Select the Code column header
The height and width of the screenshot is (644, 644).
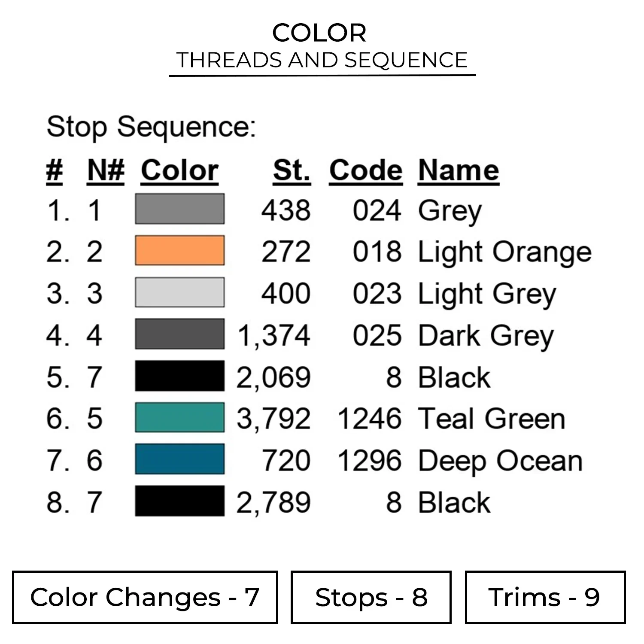[x=366, y=171]
